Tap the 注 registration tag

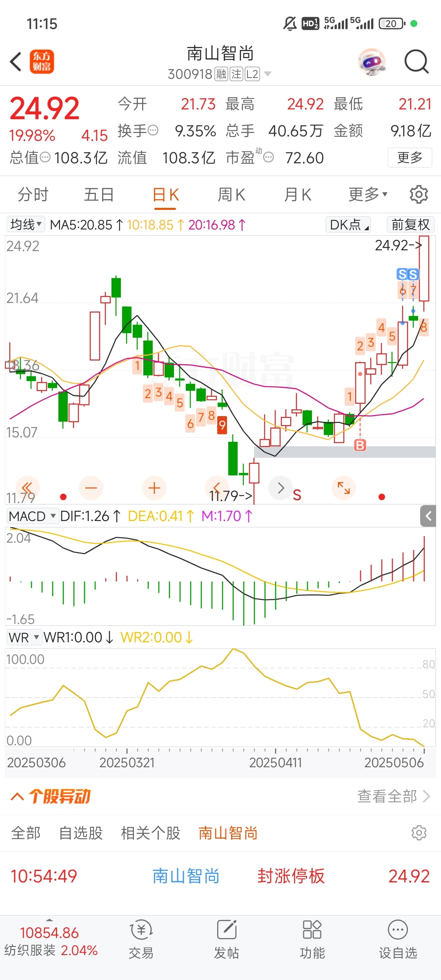pos(236,74)
